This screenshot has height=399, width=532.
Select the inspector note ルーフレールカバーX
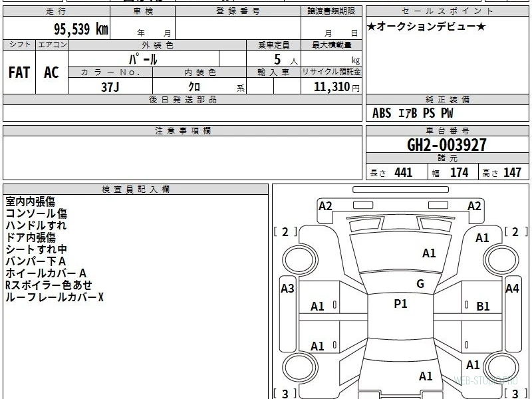point(55,297)
